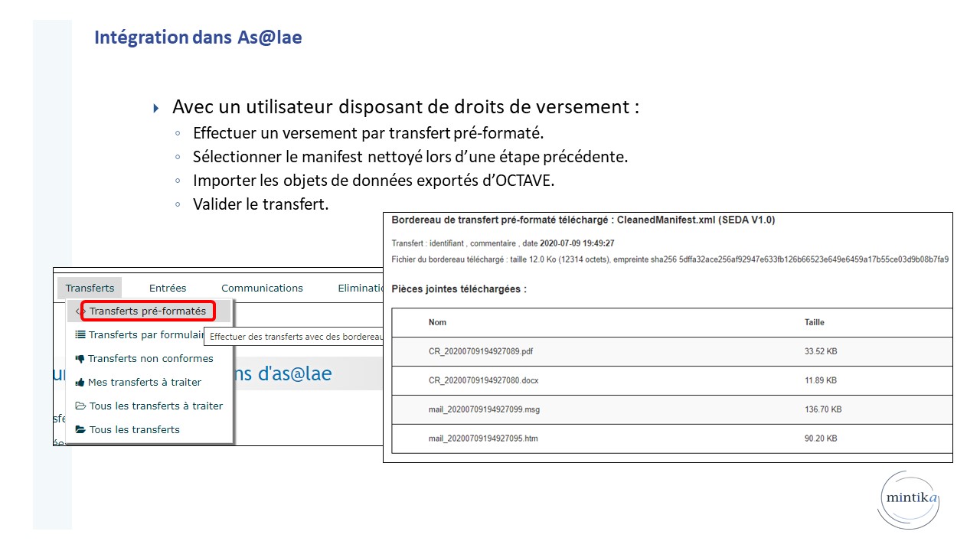Image resolution: width=980 pixels, height=551 pixels.
Task: Click the Nom column header
Action: tap(437, 323)
